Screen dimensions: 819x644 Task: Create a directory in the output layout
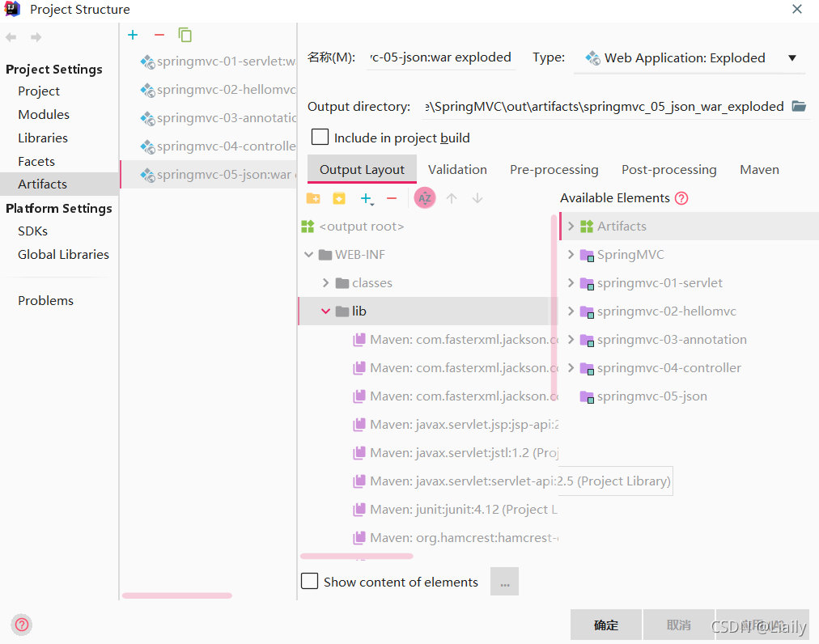point(313,198)
